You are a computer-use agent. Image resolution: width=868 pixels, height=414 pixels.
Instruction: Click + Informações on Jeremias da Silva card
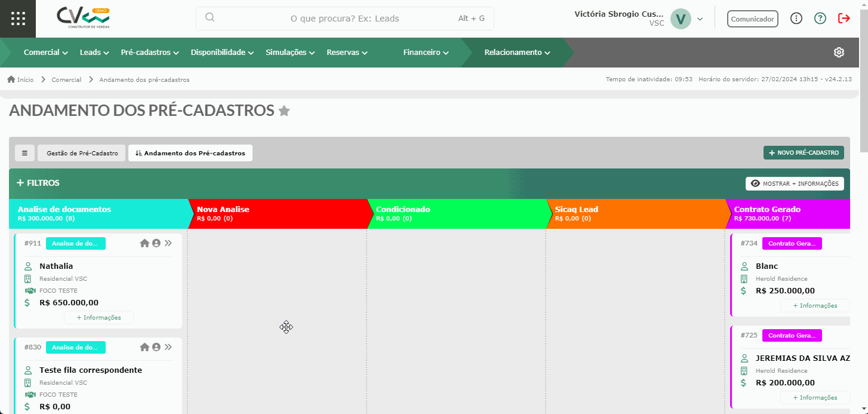coord(815,397)
